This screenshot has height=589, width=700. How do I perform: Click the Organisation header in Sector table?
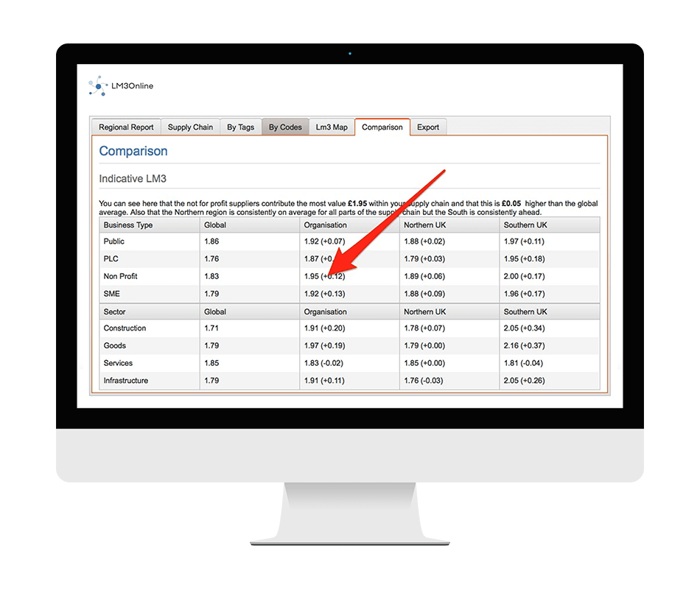(x=326, y=311)
